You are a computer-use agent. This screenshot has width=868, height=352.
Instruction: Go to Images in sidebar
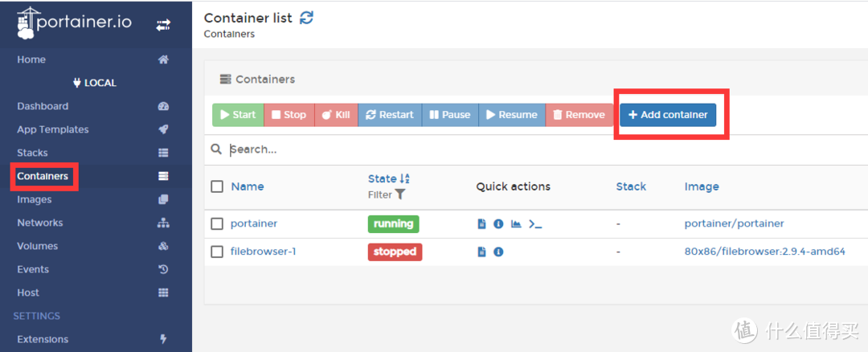click(35, 199)
